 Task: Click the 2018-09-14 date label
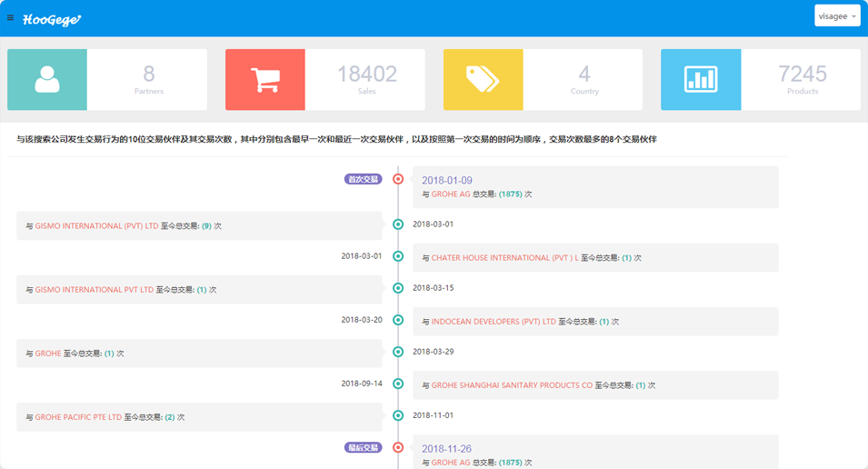tap(362, 384)
